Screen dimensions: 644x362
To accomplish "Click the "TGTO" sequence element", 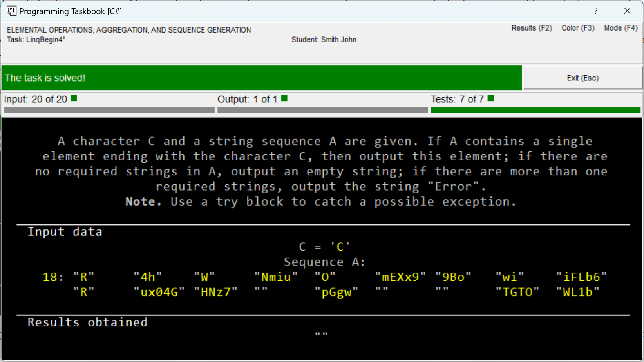I will (517, 292).
